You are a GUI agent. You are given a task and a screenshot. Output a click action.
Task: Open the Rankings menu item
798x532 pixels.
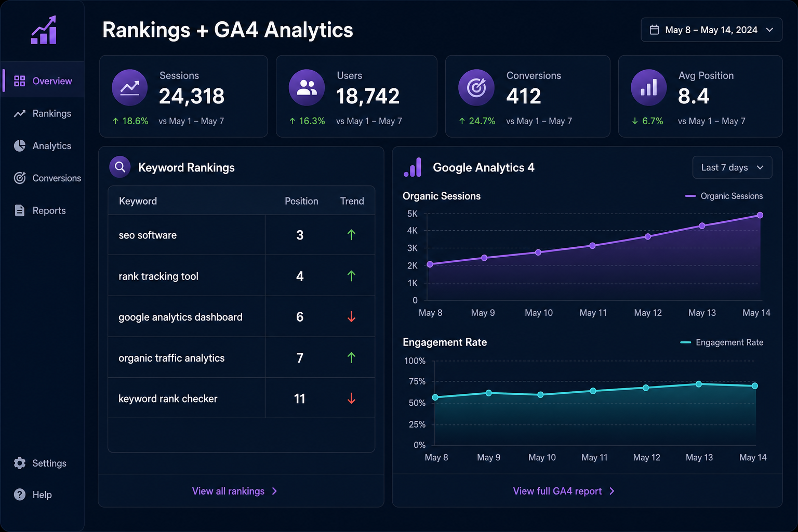tap(43, 113)
